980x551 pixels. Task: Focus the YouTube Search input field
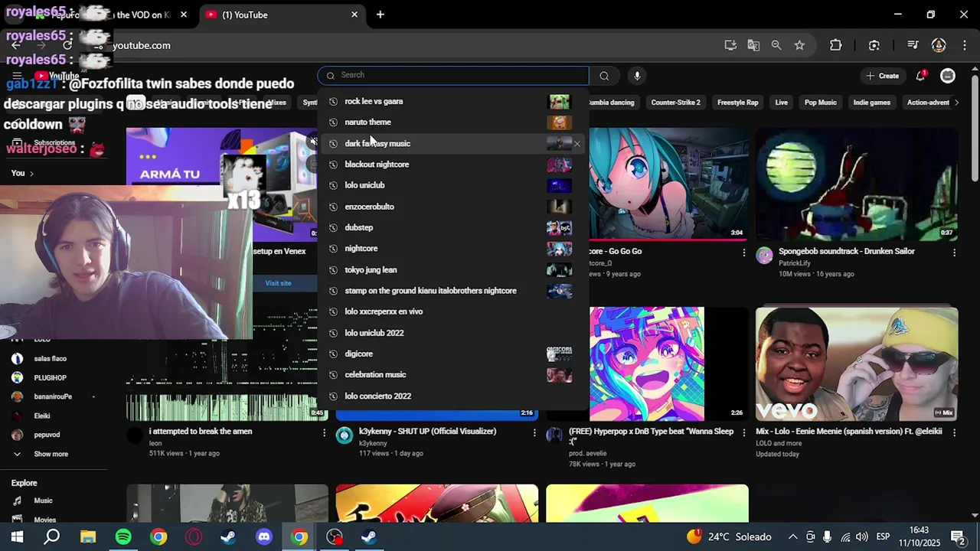tap(453, 75)
